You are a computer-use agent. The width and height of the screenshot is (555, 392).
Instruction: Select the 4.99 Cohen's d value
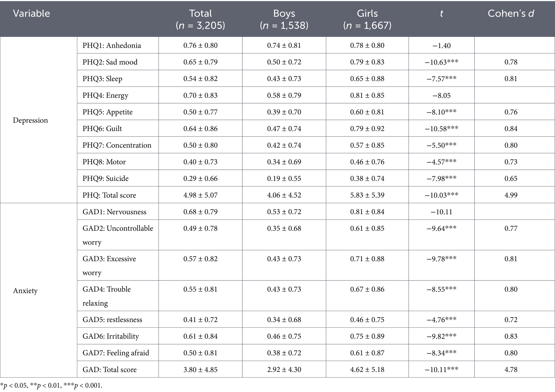tap(511, 195)
